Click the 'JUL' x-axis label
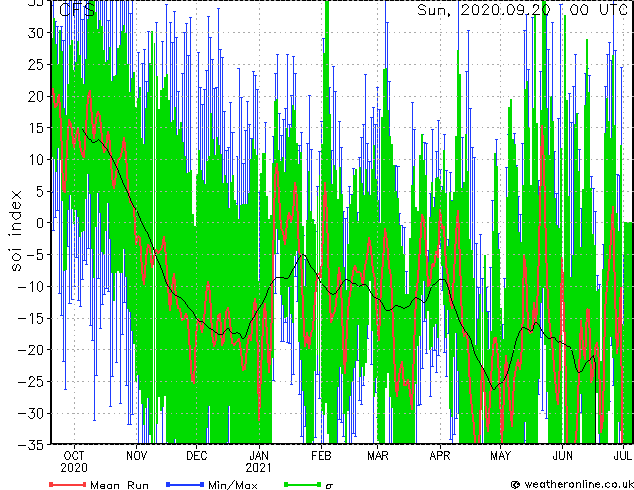Image resolution: width=634 pixels, height=490 pixels. click(622, 456)
